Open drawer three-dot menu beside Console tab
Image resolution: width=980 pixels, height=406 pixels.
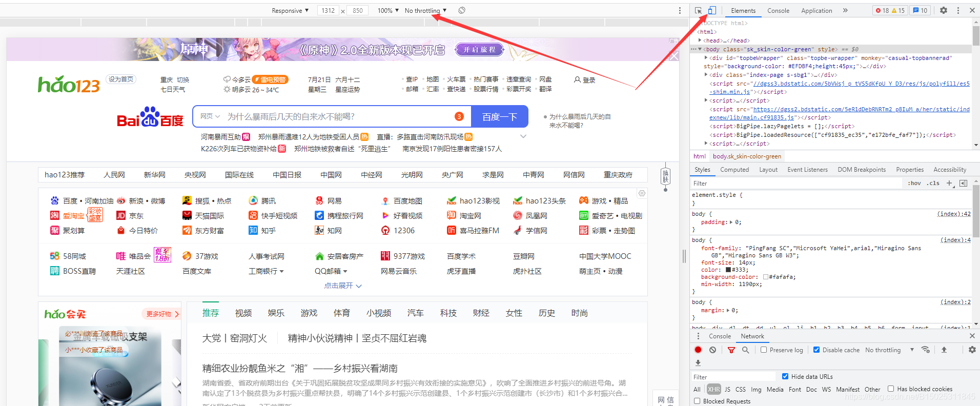pyautogui.click(x=698, y=336)
